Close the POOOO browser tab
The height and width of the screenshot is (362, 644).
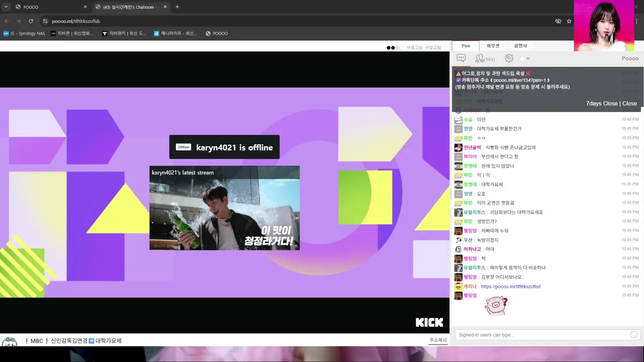[85, 7]
